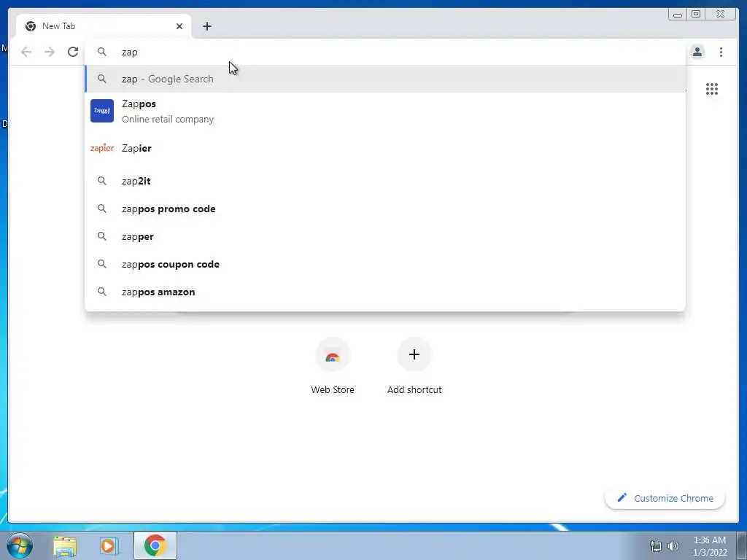Open the Windows Start menu

20,545
